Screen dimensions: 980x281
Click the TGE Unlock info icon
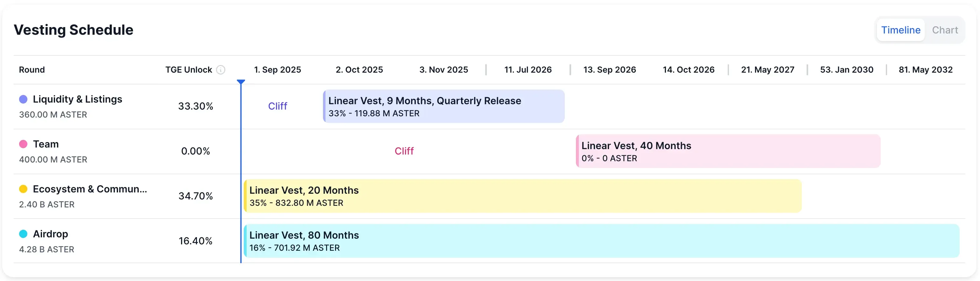[x=222, y=70]
